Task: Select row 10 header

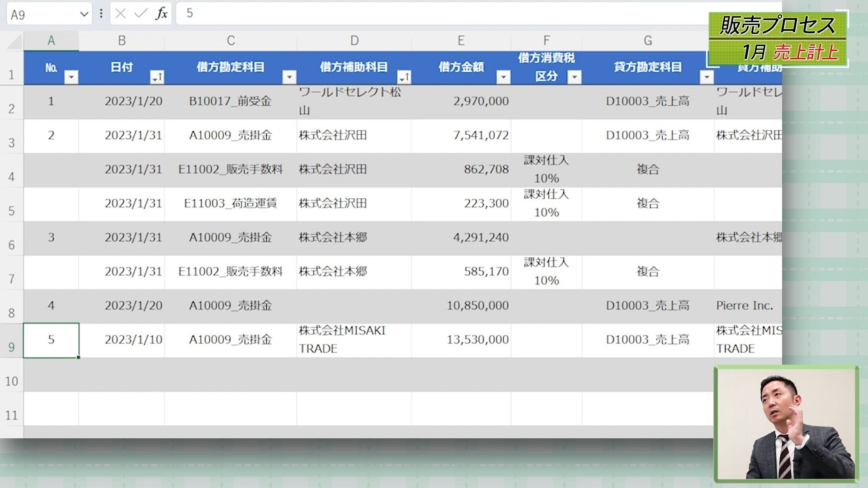Action: [x=11, y=381]
